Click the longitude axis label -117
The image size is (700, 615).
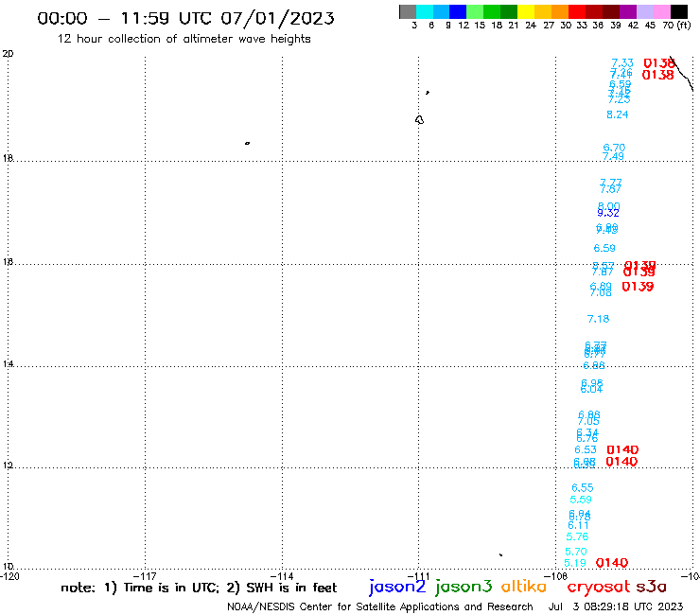(x=145, y=576)
